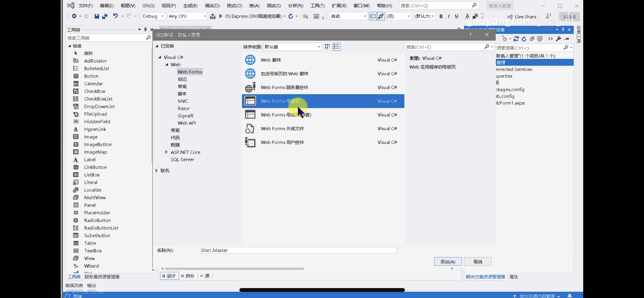This screenshot has height=298, width=644.
Task: Switch dialog to small icons view
Action: (x=327, y=47)
